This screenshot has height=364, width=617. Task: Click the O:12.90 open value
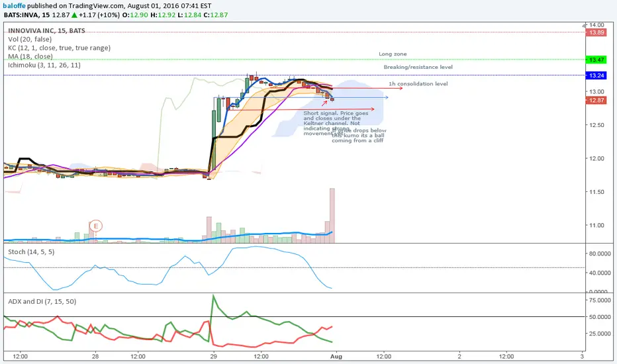coord(135,15)
